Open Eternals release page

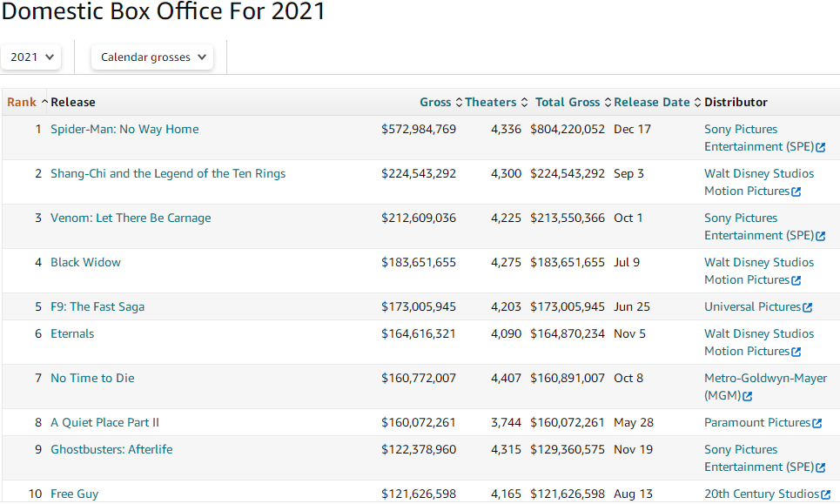(71, 333)
